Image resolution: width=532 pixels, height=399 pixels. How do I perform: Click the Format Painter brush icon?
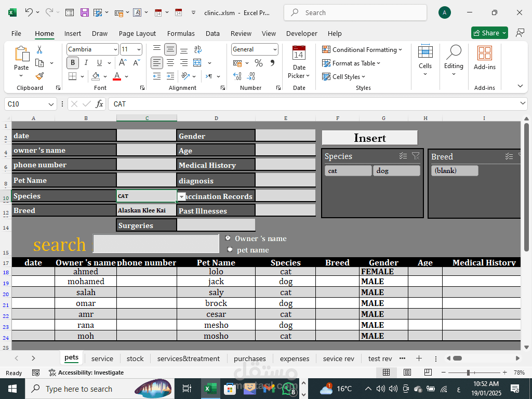point(39,76)
